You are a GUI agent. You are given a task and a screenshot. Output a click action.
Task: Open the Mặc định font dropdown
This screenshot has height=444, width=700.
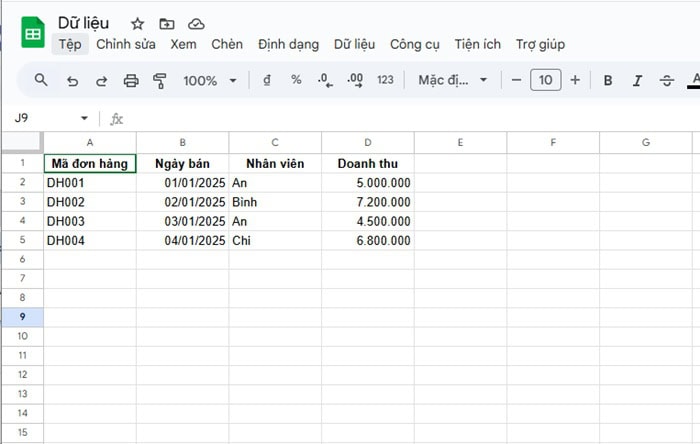[452, 80]
